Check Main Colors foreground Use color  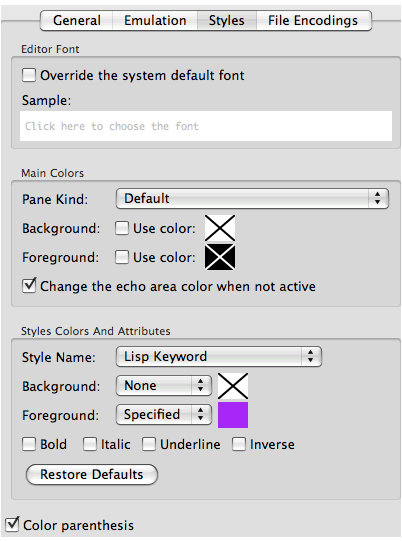pyautogui.click(x=122, y=257)
